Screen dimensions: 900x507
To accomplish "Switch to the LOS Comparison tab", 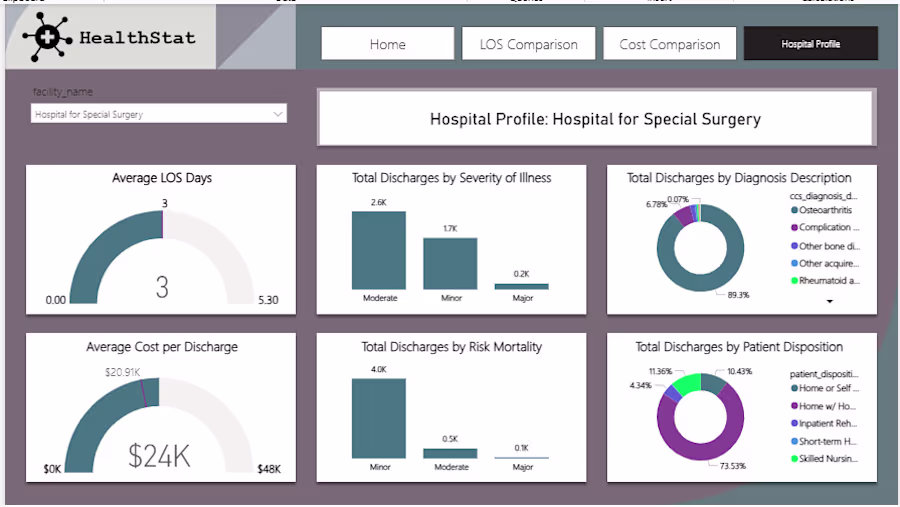I will (528, 44).
